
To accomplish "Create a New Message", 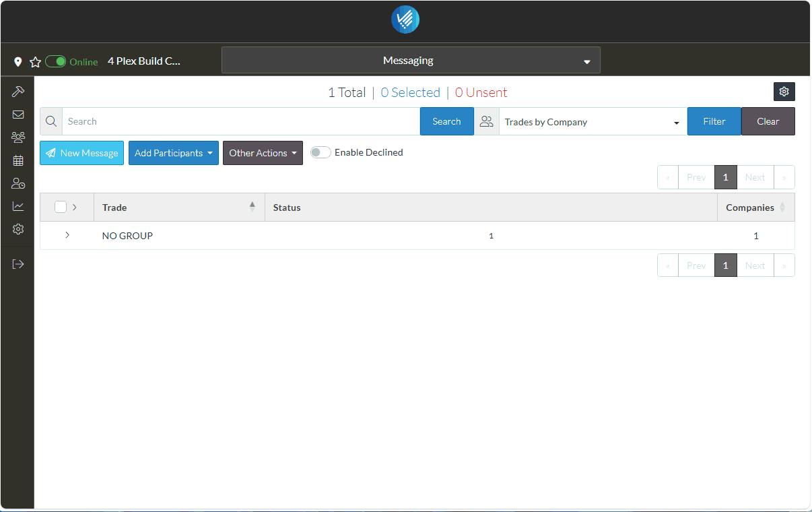I will [82, 153].
